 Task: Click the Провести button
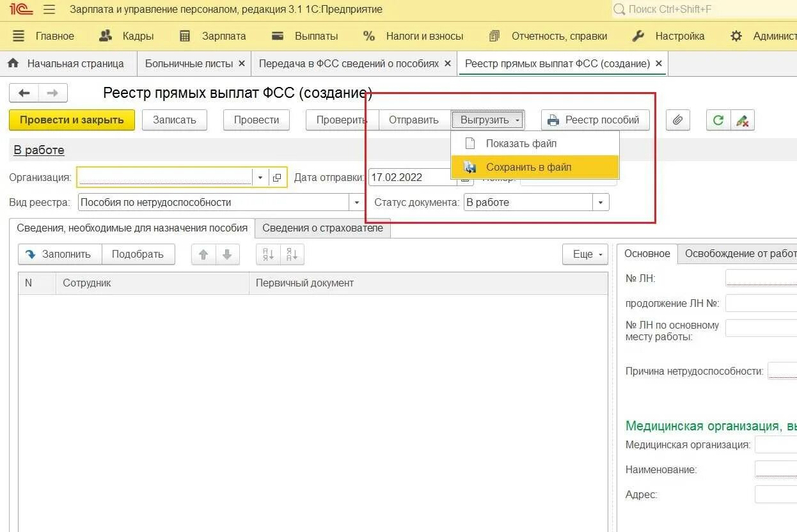pyautogui.click(x=256, y=120)
